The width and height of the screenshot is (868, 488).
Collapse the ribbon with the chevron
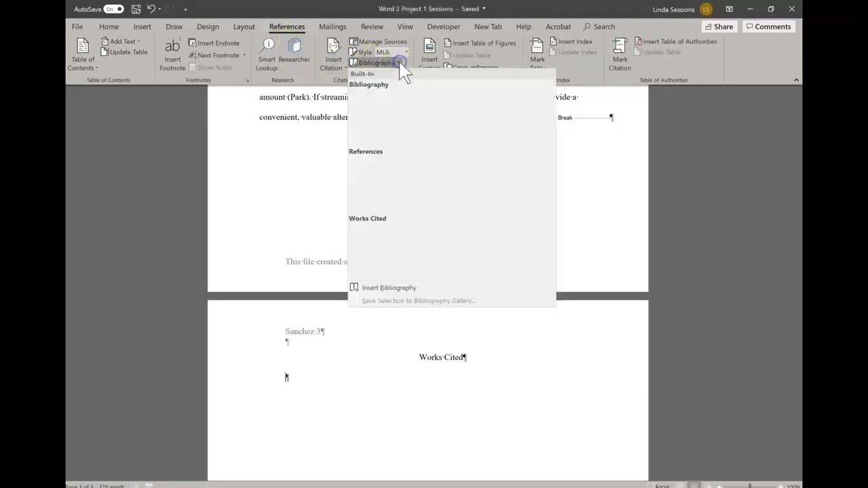tap(796, 80)
